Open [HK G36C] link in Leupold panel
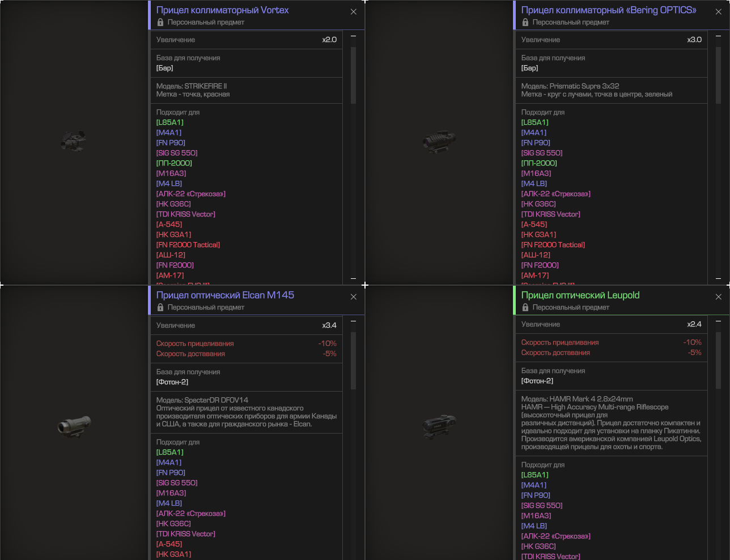The width and height of the screenshot is (730, 560). click(x=538, y=546)
